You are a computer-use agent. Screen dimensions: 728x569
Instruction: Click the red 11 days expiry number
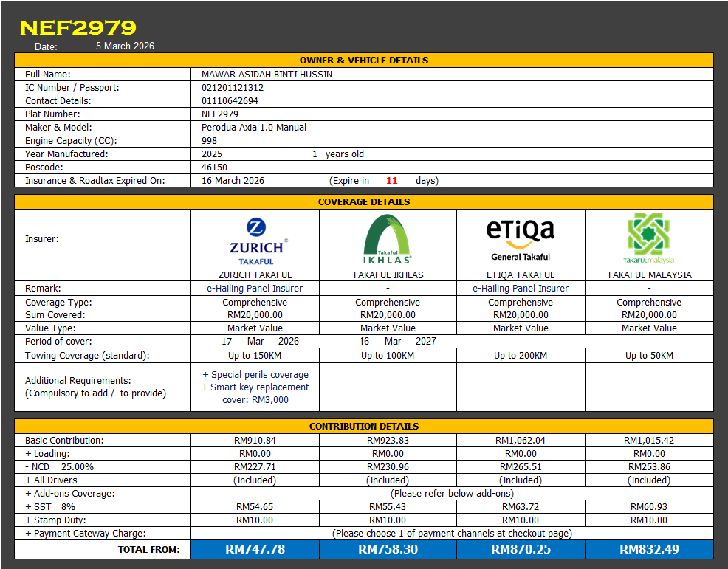pyautogui.click(x=391, y=181)
